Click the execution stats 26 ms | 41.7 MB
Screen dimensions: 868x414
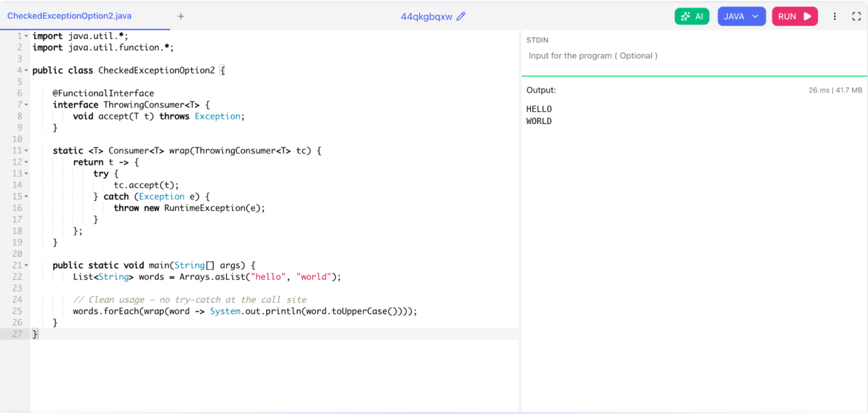[835, 90]
